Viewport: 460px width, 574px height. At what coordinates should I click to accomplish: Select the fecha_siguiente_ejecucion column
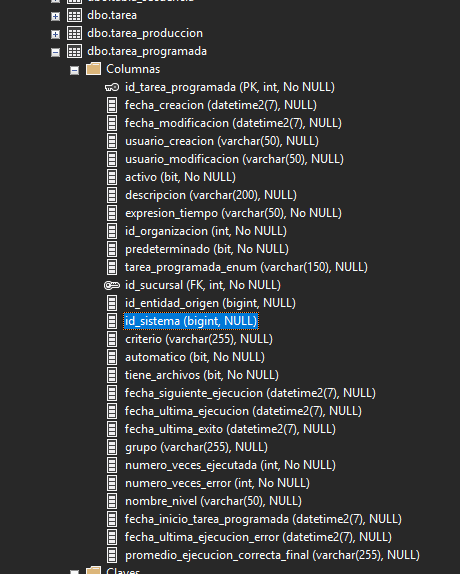click(250, 393)
